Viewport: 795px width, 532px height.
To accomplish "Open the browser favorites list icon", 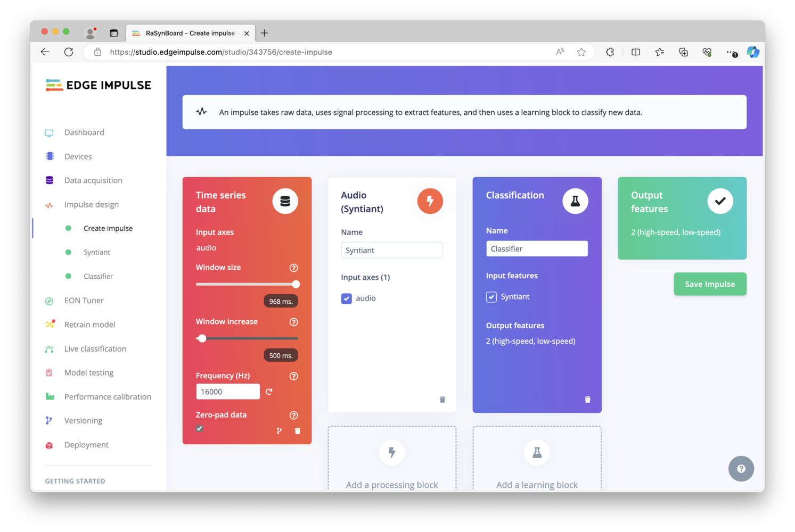I will click(x=660, y=52).
